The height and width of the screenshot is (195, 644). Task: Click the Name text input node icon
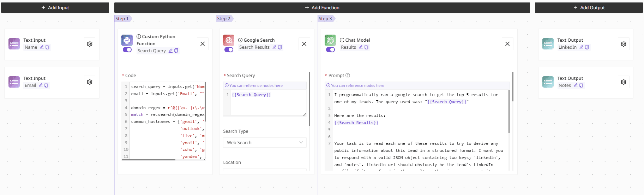click(14, 44)
